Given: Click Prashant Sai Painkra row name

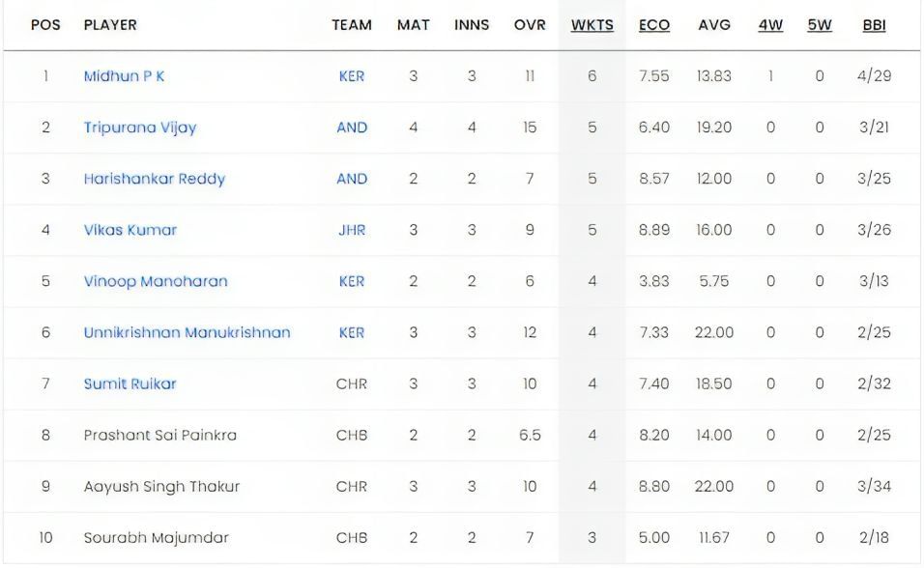Looking at the screenshot, I should click(159, 435).
